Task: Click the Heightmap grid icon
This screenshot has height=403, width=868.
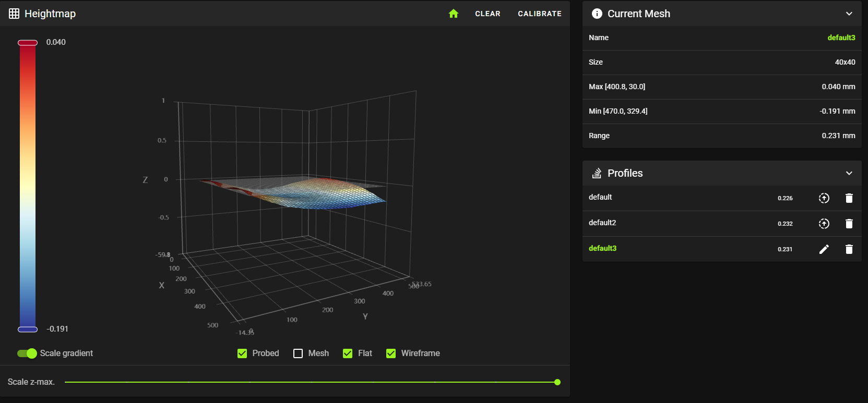Action: pyautogui.click(x=14, y=14)
